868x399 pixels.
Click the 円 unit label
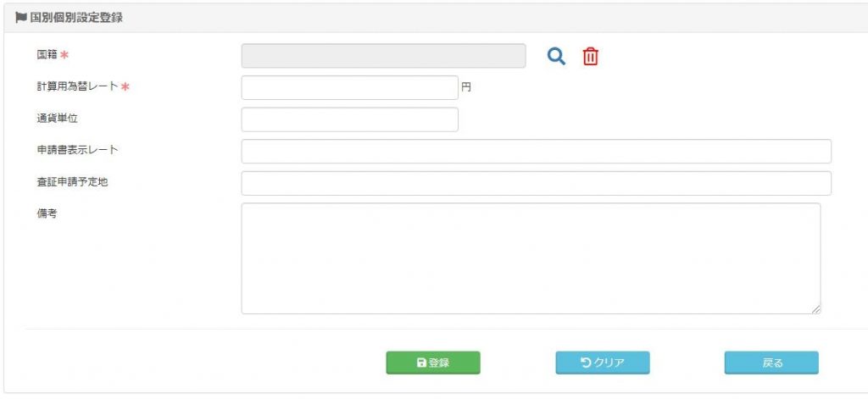[x=466, y=87]
